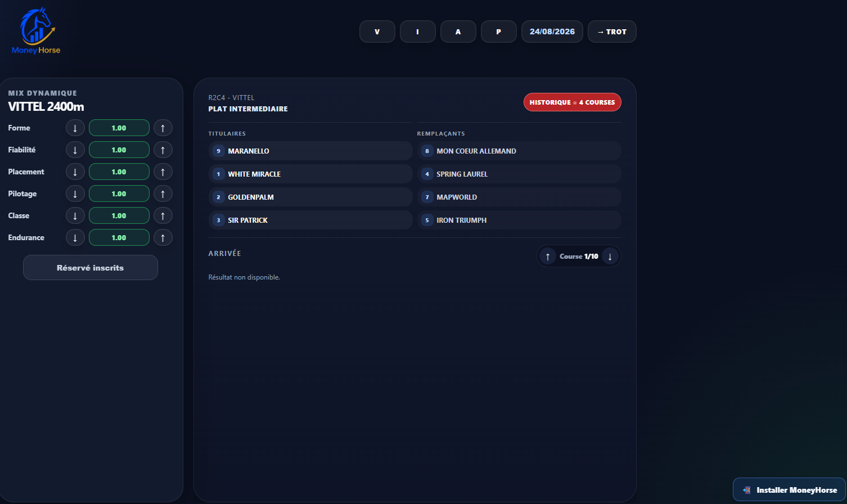Switch to TROT mode
Image resolution: width=847 pixels, height=504 pixels.
coord(612,31)
